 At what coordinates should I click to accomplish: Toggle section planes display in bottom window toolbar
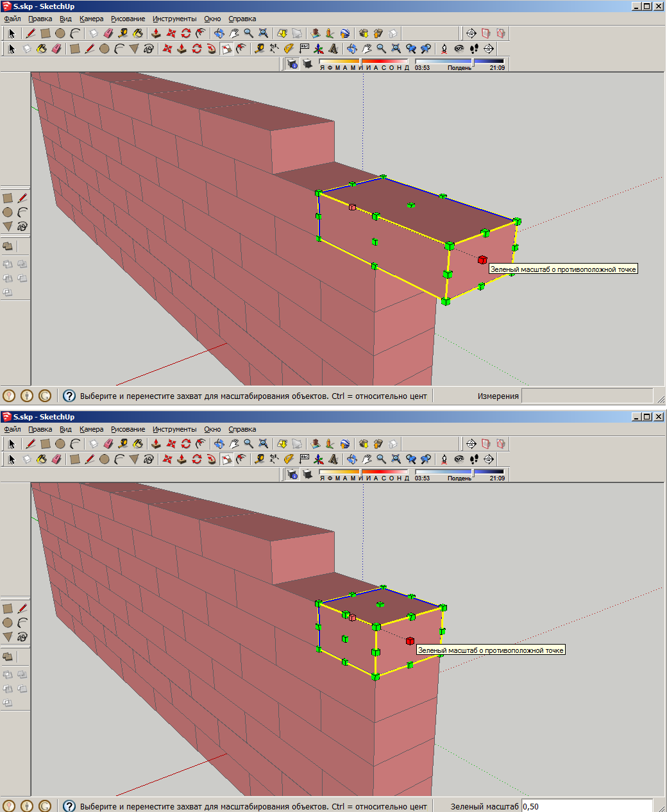(486, 444)
